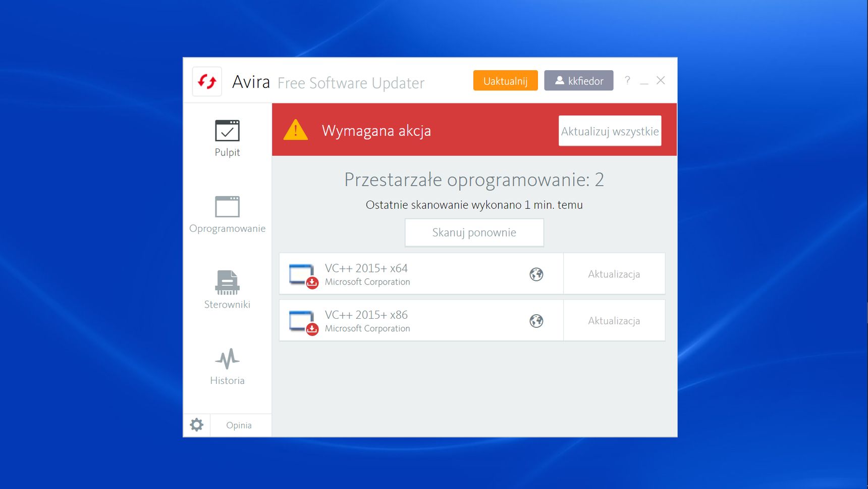The width and height of the screenshot is (868, 489).
Task: Switch to the Oprogramowanie section
Action: (227, 215)
